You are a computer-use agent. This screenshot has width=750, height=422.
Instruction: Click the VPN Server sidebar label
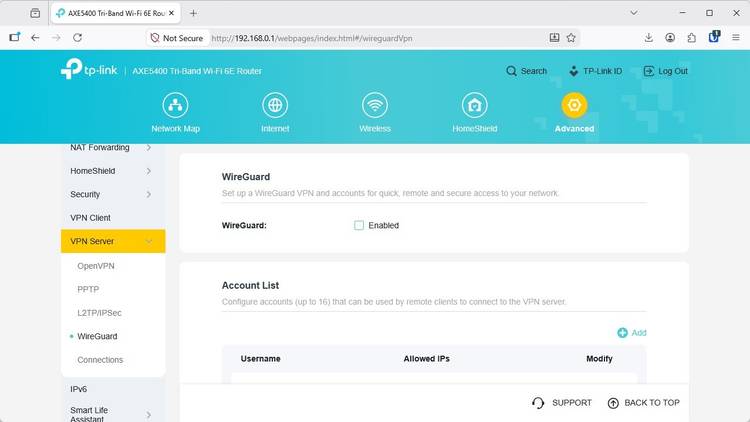tap(92, 242)
